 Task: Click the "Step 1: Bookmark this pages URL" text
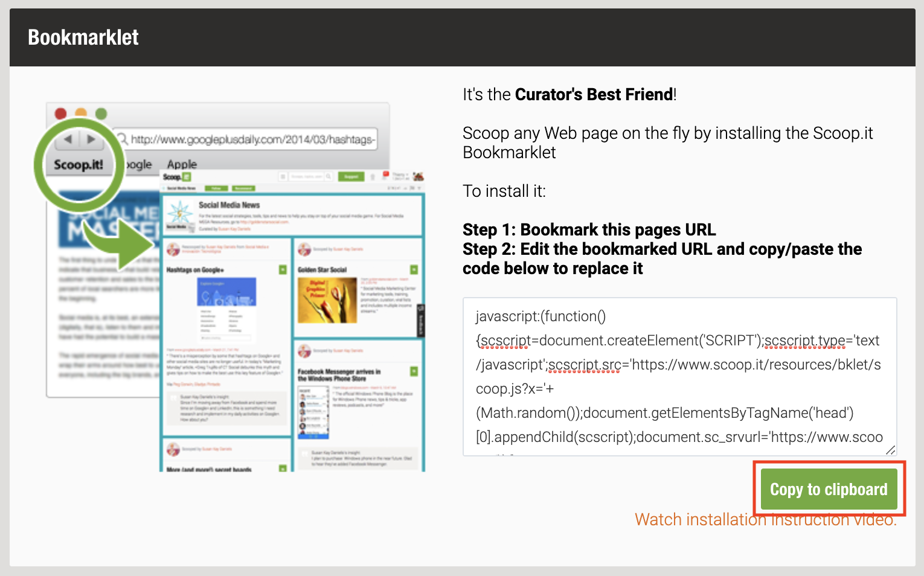pos(589,230)
